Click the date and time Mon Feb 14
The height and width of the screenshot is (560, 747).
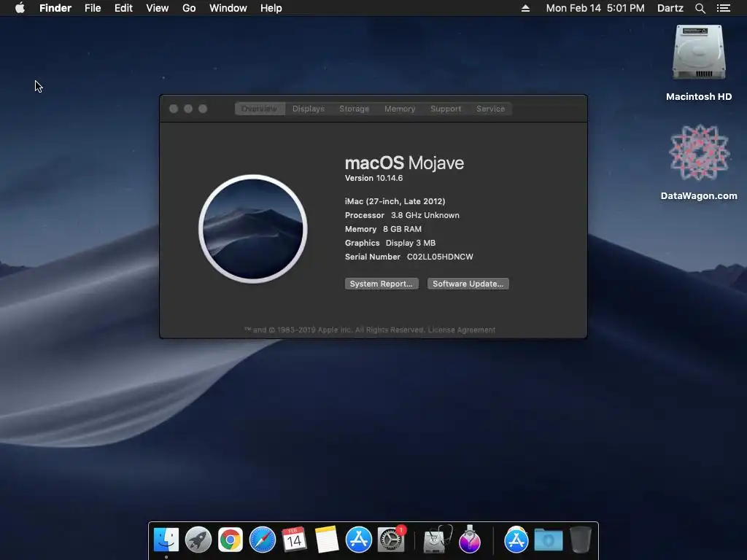tap(595, 8)
